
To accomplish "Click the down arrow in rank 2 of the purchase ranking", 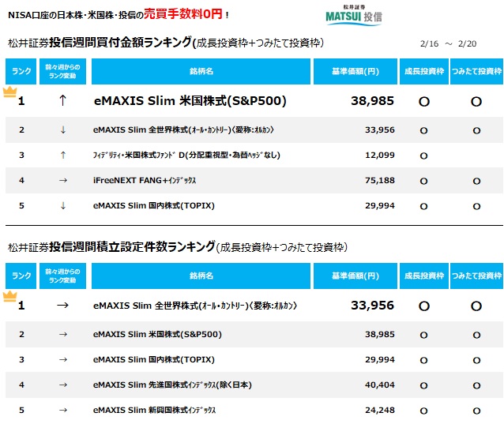I will point(63,130).
